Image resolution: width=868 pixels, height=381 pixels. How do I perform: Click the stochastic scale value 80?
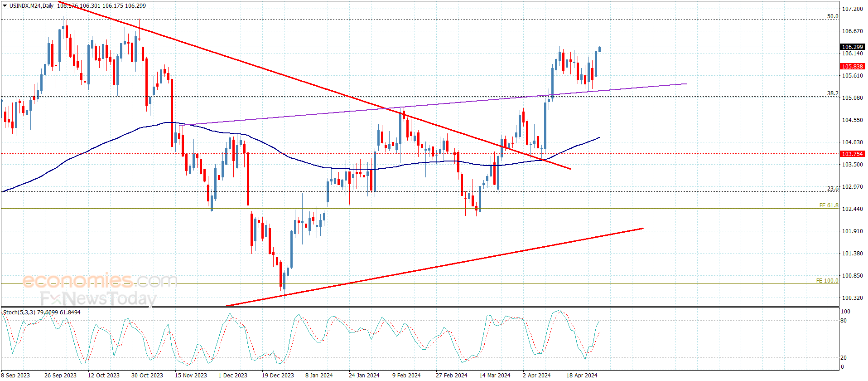coord(844,320)
